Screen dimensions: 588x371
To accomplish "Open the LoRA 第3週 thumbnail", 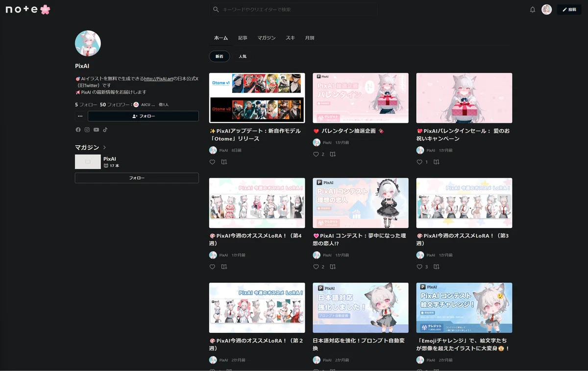I will pos(464,203).
